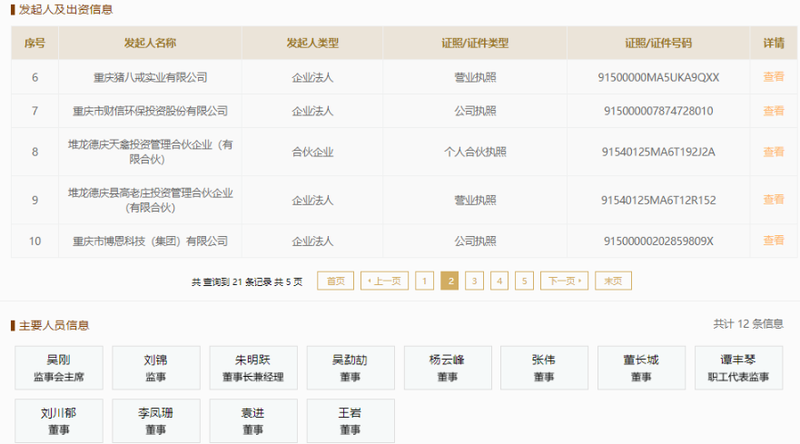The width and height of the screenshot is (800, 444).
Task: Click the 共计 12 条信息 count label
Action: 748,324
